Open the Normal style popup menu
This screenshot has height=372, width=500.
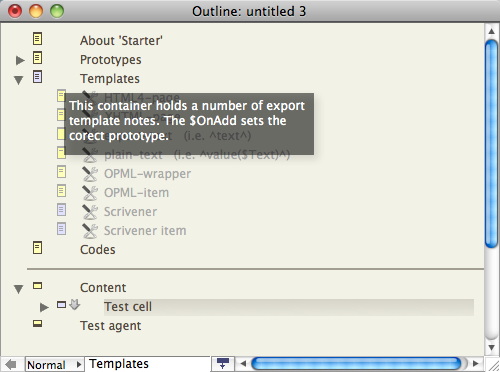(x=54, y=364)
